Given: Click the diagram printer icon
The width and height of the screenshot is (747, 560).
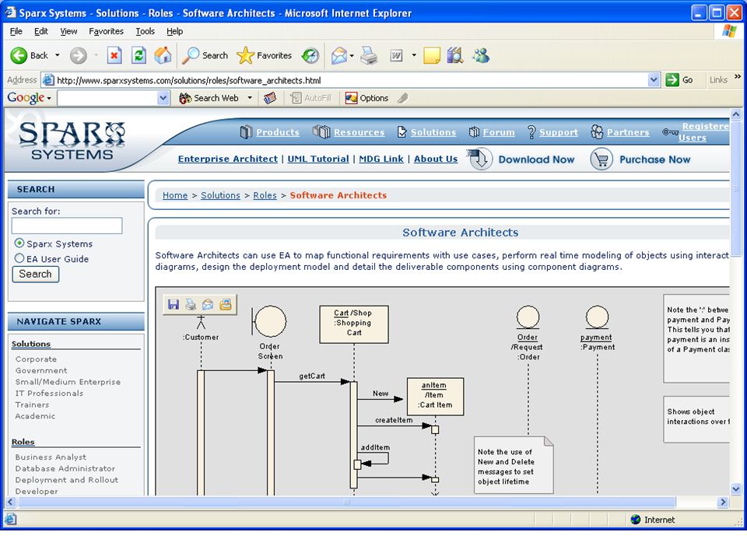Looking at the screenshot, I should click(x=191, y=305).
